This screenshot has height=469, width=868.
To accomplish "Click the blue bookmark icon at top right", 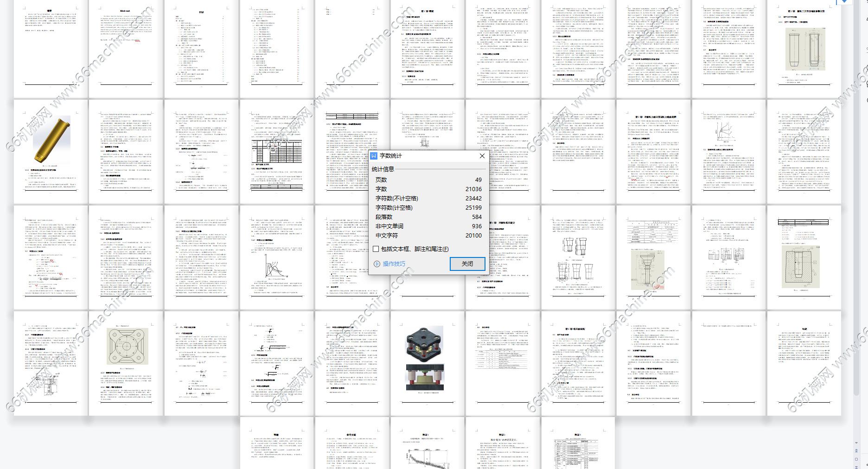I will [844, 2].
